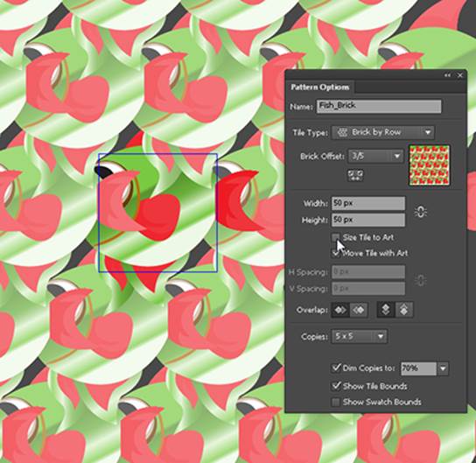Toggle the Show Tile Bounds checkbox
Image resolution: width=476 pixels, height=463 pixels.
click(x=336, y=386)
